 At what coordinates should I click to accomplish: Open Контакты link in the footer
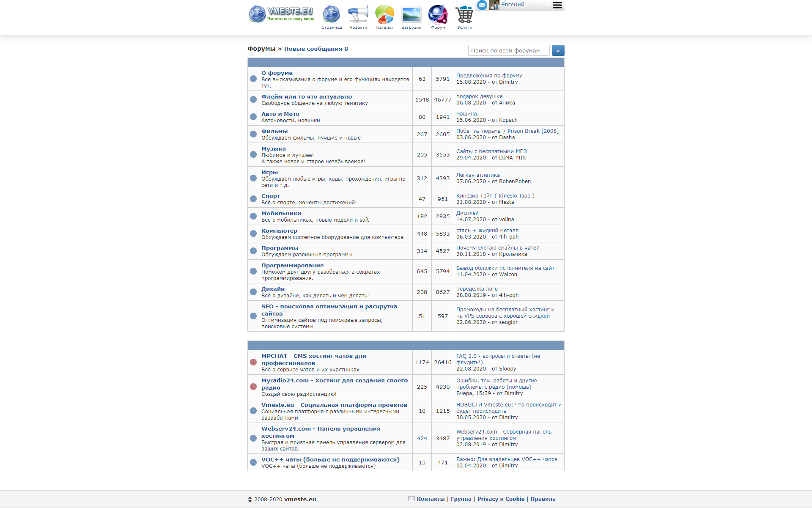click(431, 499)
